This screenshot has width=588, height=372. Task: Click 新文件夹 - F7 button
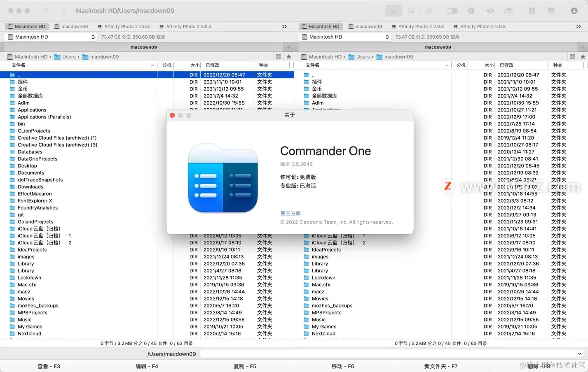point(441,366)
